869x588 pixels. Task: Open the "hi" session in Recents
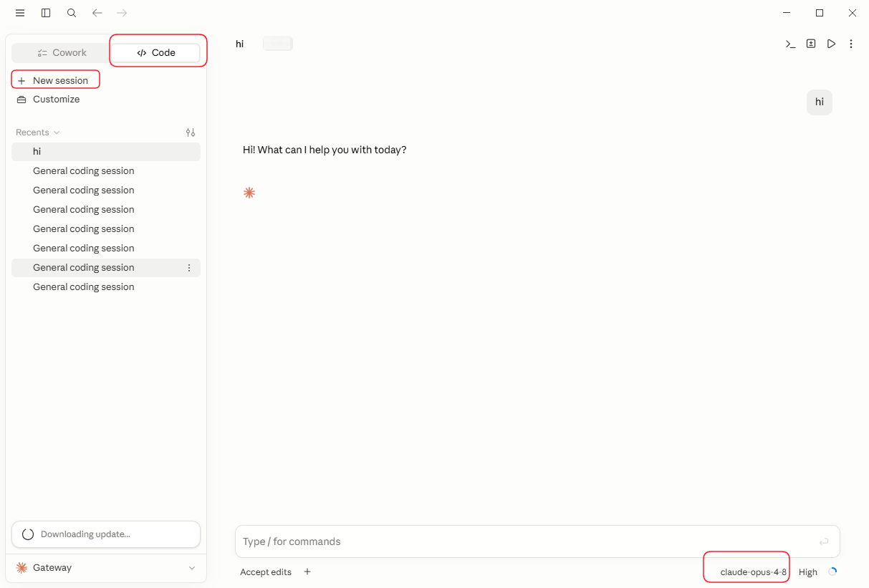[106, 152]
